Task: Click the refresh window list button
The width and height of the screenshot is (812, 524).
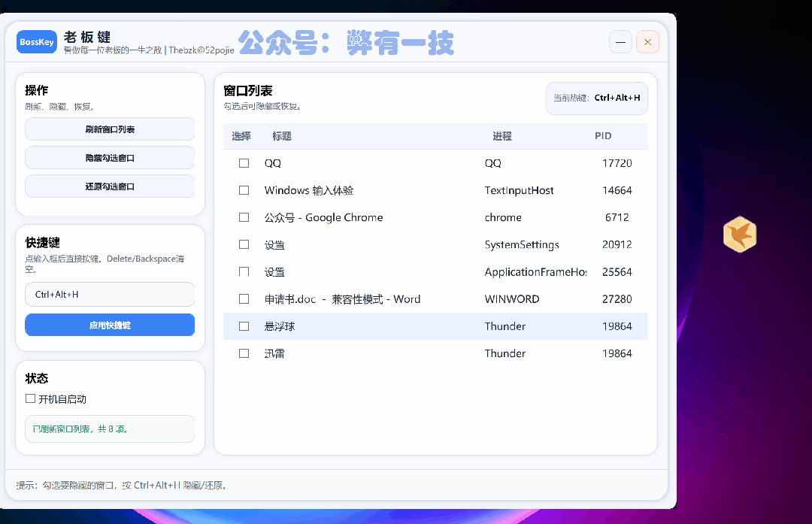Action: [x=110, y=129]
